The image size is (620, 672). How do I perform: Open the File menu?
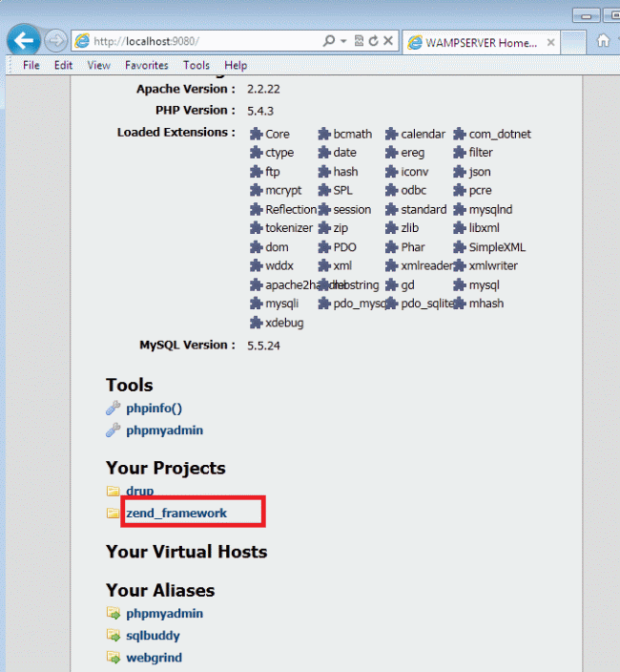tap(31, 65)
